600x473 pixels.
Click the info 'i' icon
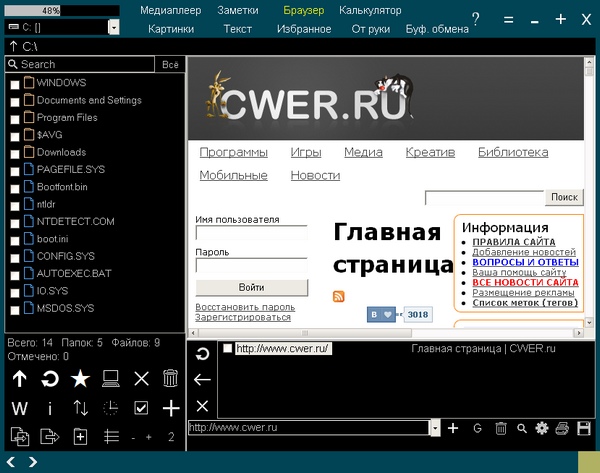50,408
